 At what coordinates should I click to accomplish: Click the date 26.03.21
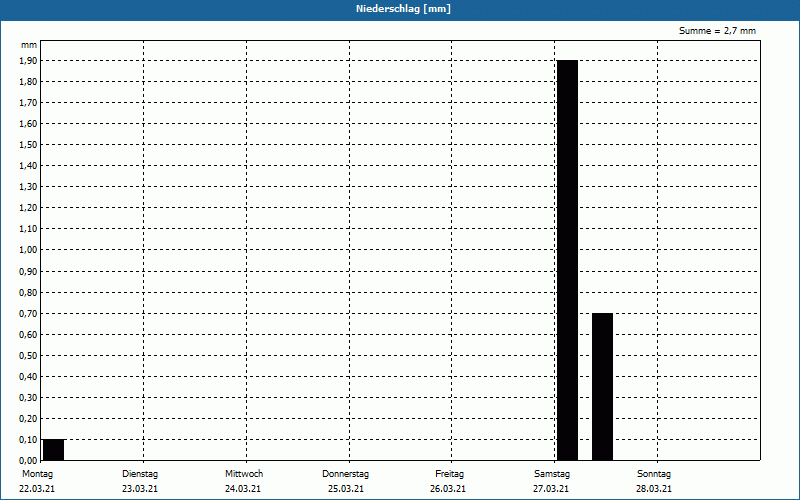pos(448,488)
